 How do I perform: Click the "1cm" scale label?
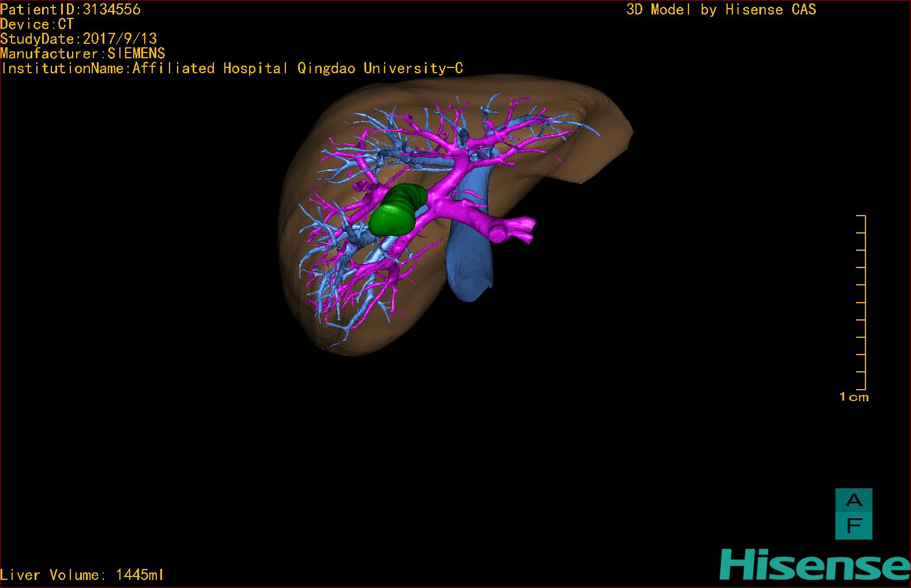[x=854, y=397]
